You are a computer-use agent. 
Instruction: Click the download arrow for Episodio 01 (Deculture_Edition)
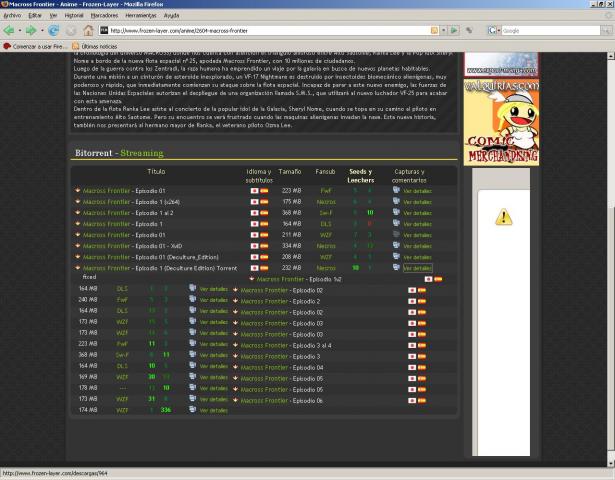[78, 256]
